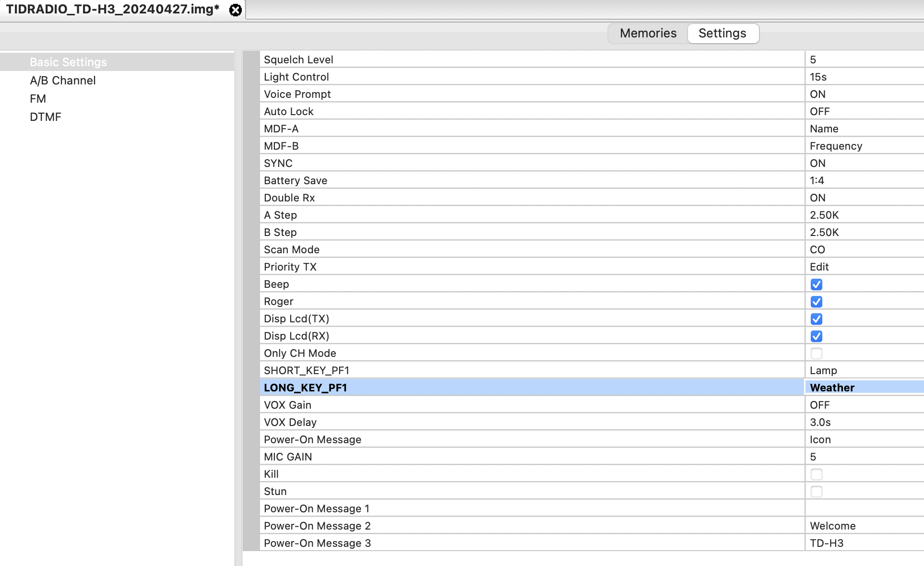Open the Scan Mode CO dropdown
This screenshot has height=566, width=924.
pyautogui.click(x=864, y=249)
